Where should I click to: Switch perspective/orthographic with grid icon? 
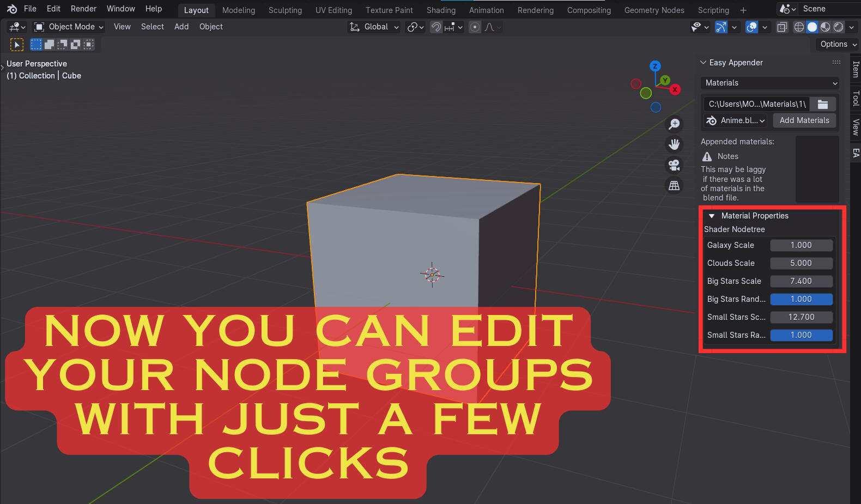point(674,186)
